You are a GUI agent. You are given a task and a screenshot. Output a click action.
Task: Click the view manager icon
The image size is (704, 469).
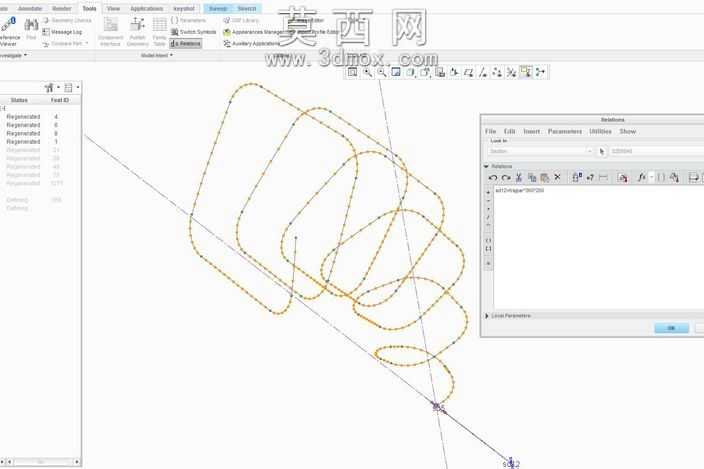point(440,72)
